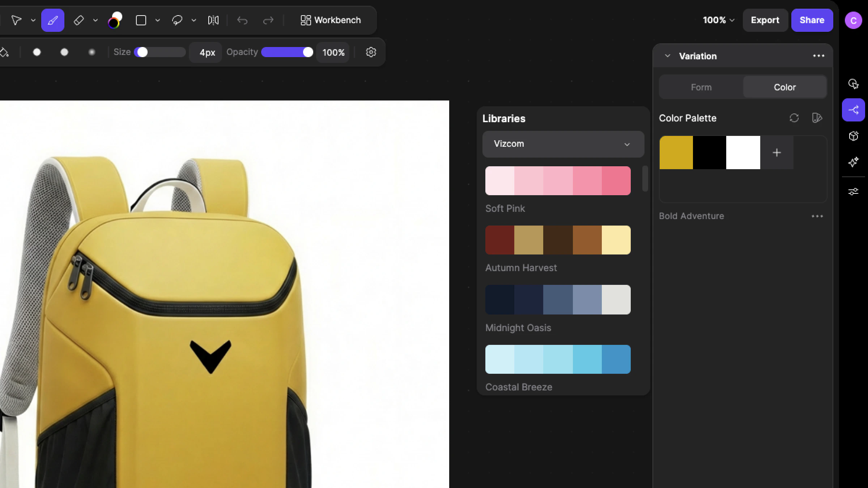This screenshot has height=488, width=868.
Task: Open the 100% zoom level dropdown
Action: pyautogui.click(x=718, y=20)
